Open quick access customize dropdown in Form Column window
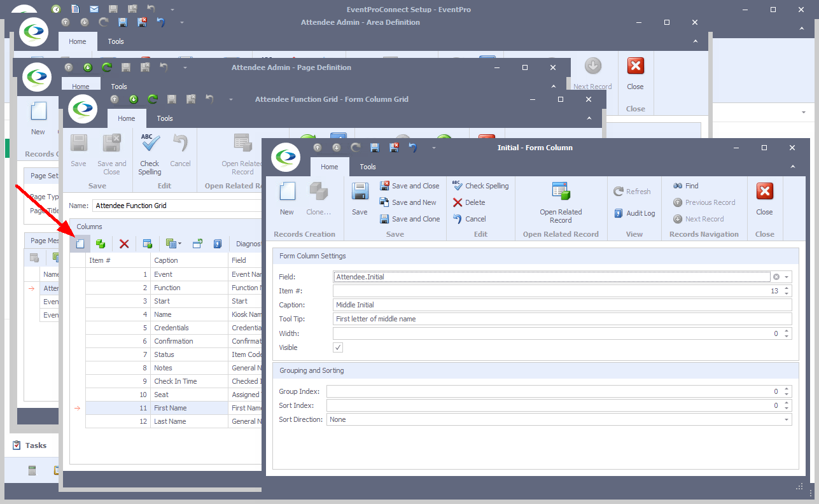Screen dimensions: 819x504 434,148
